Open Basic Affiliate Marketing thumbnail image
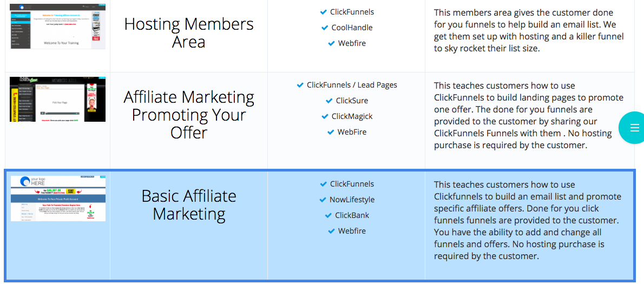Viewport: 644px width, 284px height. 58,198
